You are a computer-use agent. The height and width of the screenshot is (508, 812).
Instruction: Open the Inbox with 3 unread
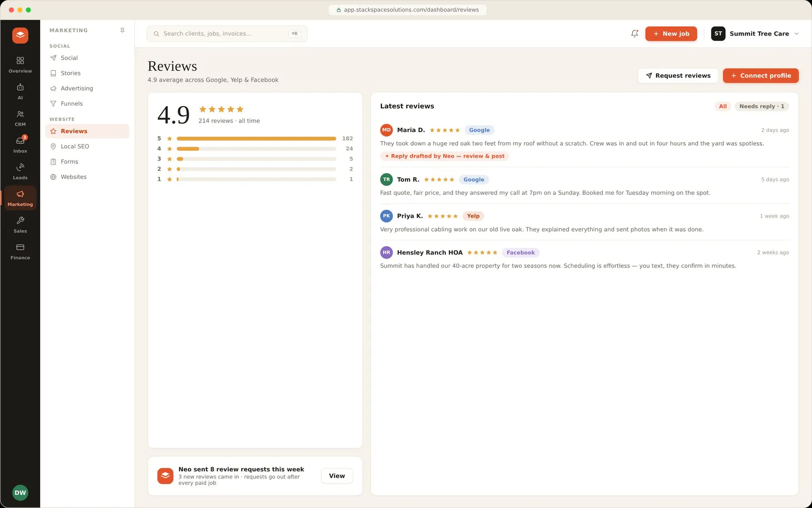(20, 145)
